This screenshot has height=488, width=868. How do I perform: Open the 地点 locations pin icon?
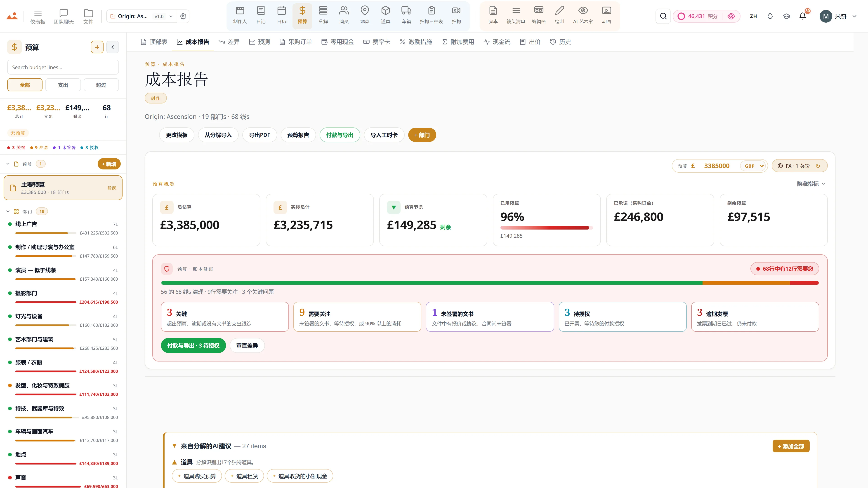(x=365, y=16)
